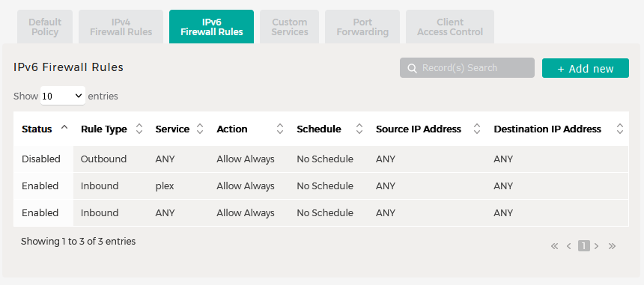Go to next page arrow
Image resolution: width=644 pixels, height=285 pixels.
coord(596,246)
